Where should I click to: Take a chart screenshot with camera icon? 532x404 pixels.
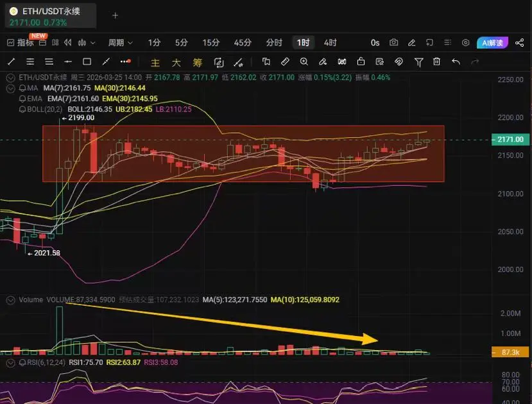pyautogui.click(x=393, y=42)
